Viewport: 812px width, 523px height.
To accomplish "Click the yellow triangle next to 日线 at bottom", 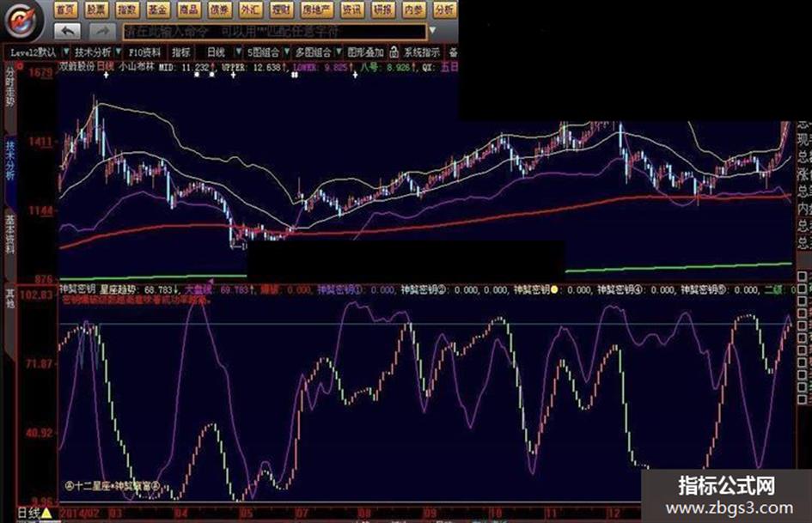I will tap(46, 514).
